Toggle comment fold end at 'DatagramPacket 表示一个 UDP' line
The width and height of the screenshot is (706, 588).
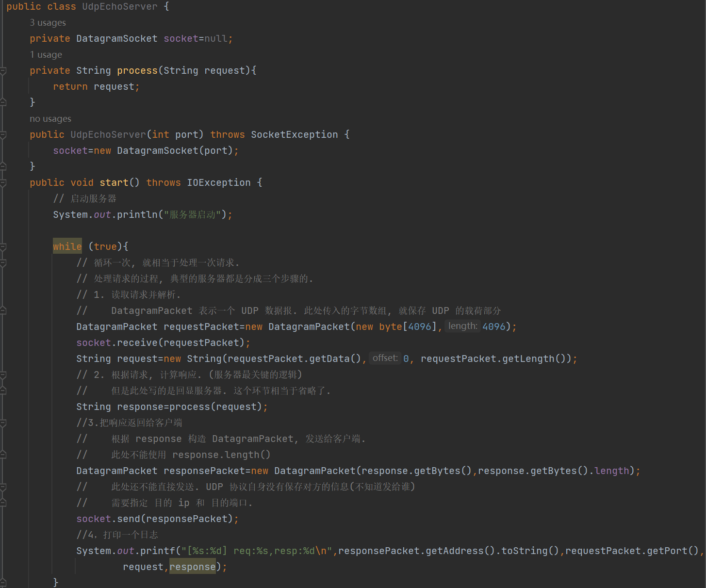coord(3,311)
